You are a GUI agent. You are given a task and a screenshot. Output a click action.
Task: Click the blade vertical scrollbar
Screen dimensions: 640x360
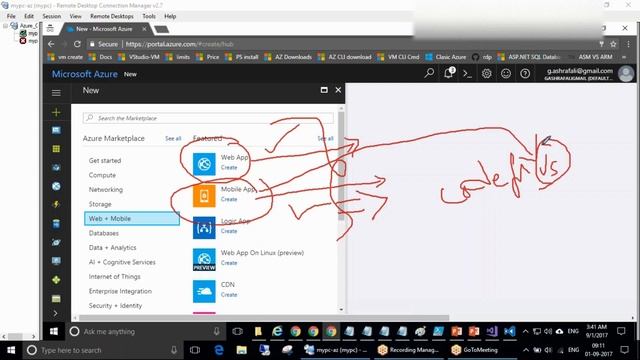341,167
